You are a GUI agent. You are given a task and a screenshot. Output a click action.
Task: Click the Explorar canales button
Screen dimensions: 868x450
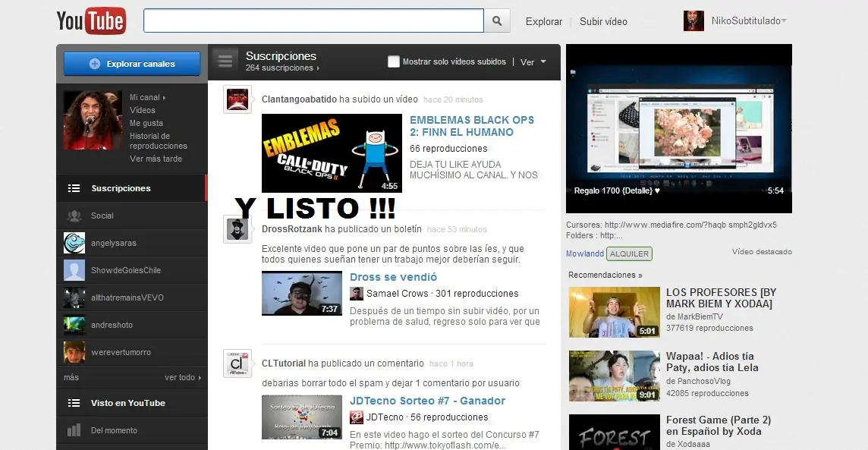click(x=132, y=64)
